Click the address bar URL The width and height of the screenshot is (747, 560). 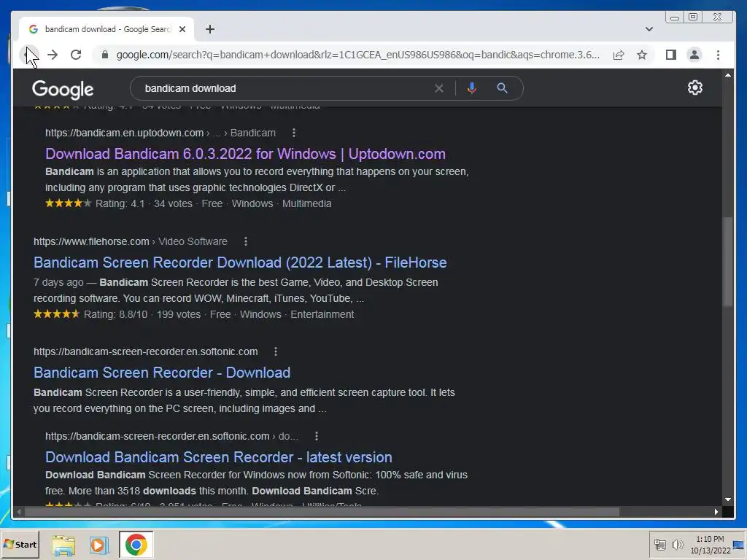(357, 55)
